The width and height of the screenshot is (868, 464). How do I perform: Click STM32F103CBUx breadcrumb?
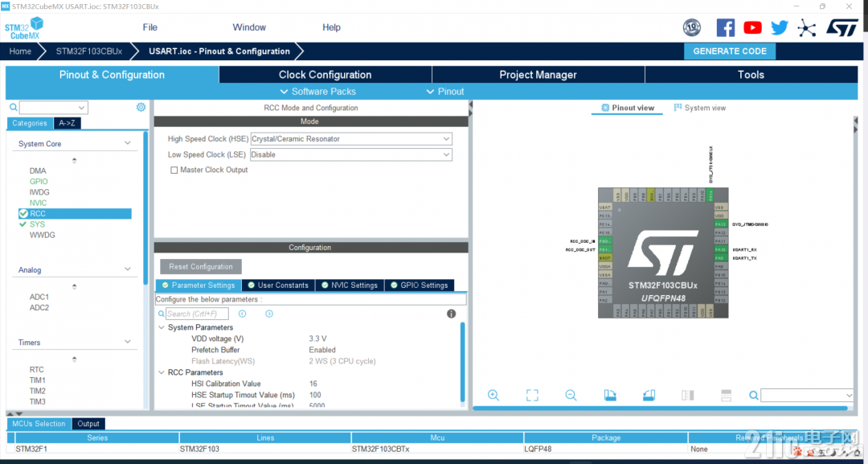88,51
